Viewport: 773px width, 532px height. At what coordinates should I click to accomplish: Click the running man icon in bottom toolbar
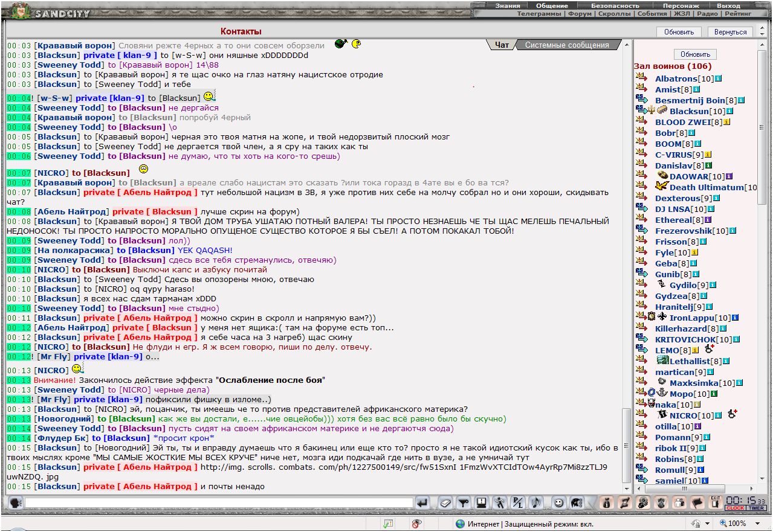tap(500, 502)
